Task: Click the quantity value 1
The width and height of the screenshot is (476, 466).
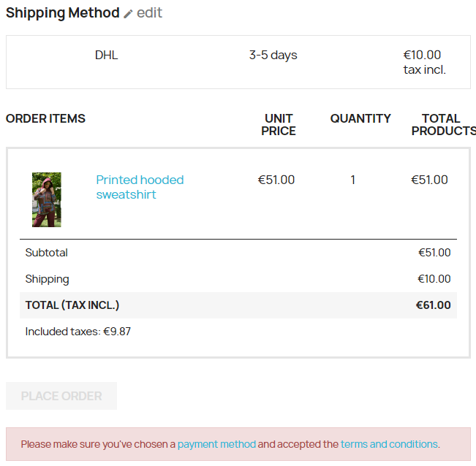Action: pos(353,180)
